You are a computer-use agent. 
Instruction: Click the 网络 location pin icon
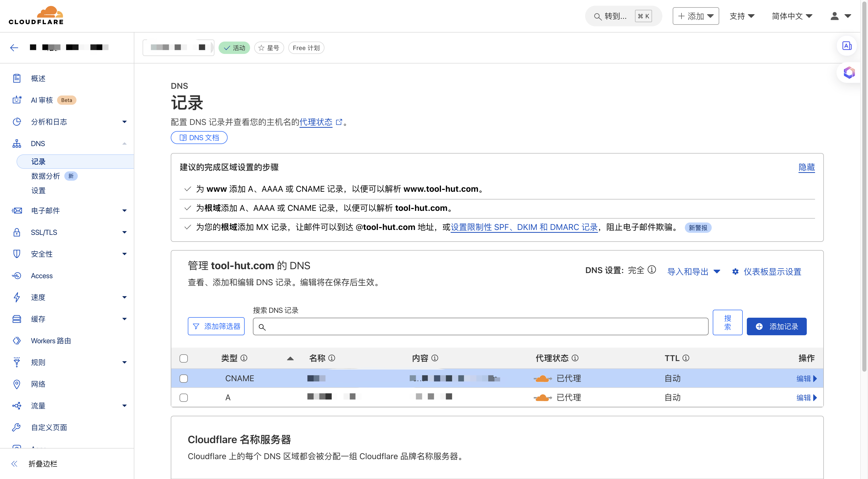click(17, 384)
